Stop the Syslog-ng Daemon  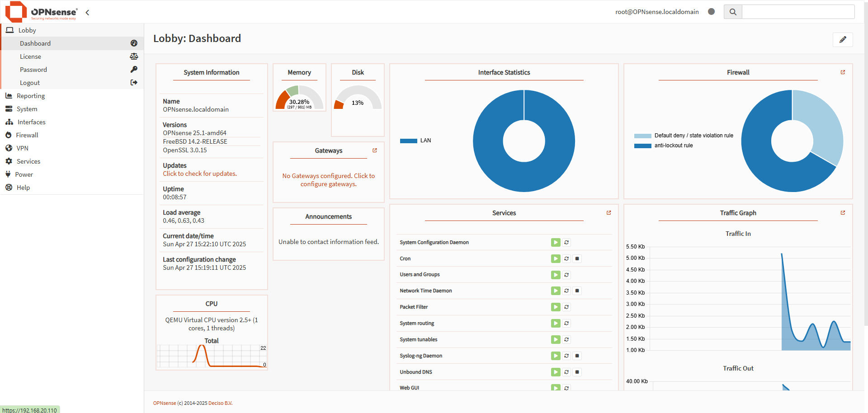coord(577,356)
